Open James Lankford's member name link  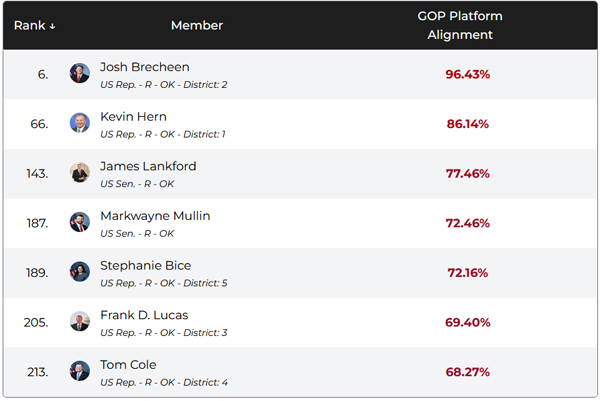(148, 166)
